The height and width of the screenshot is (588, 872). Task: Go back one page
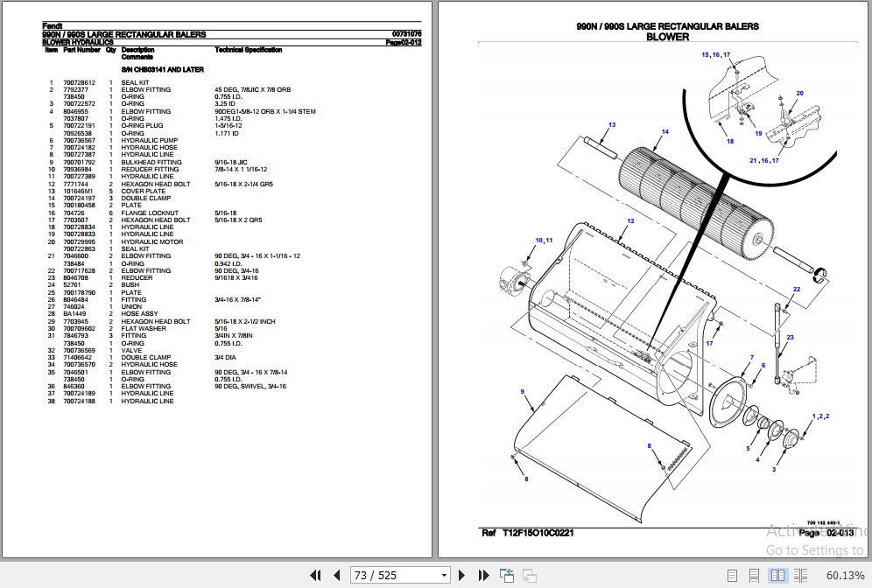[337, 575]
